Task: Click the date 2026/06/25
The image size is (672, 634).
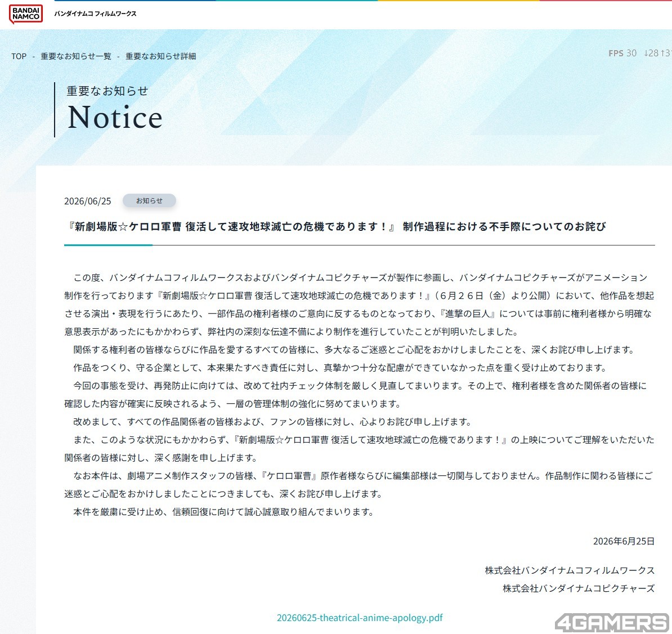Action: click(87, 201)
